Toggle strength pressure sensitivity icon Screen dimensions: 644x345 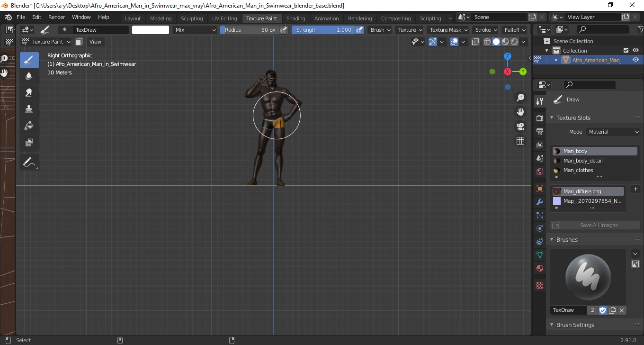point(359,30)
